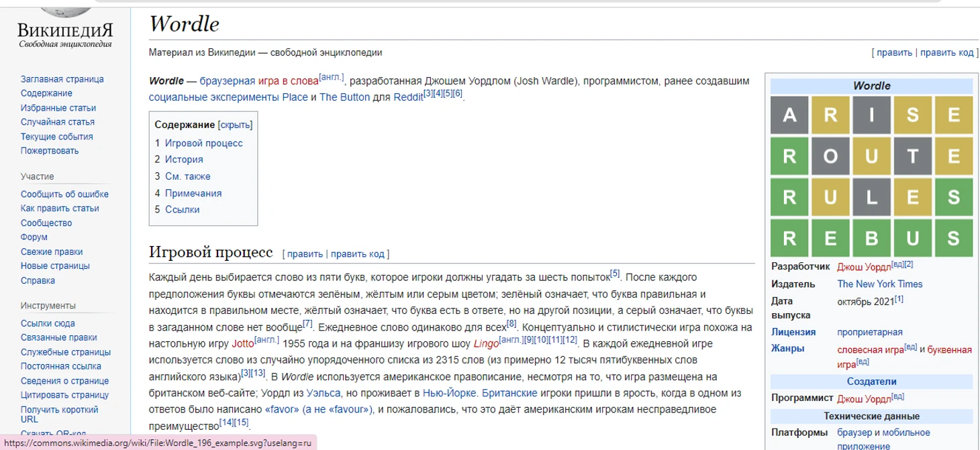Open «Жанры» infobox label link

point(788,349)
